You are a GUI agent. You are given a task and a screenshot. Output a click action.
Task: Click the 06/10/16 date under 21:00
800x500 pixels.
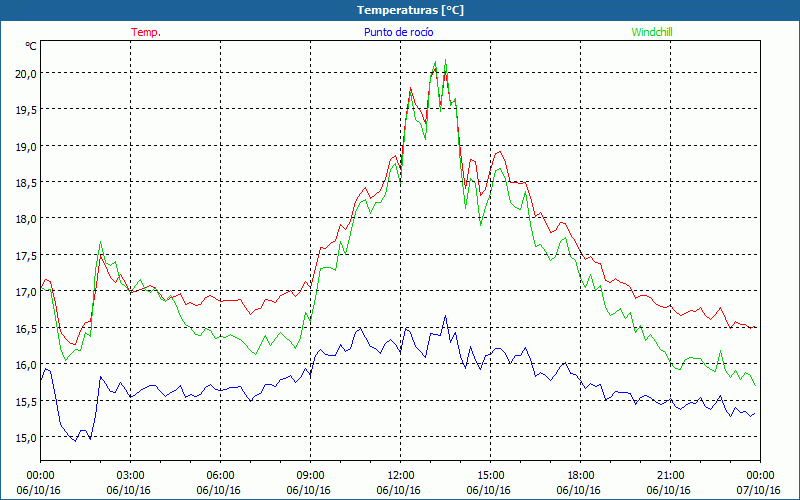coord(668,490)
